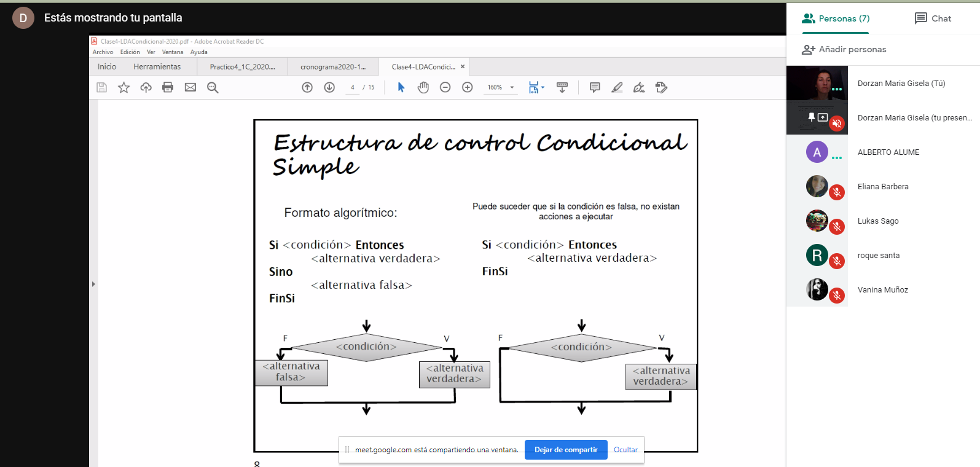
Task: Click the Ocultar link
Action: click(625, 450)
